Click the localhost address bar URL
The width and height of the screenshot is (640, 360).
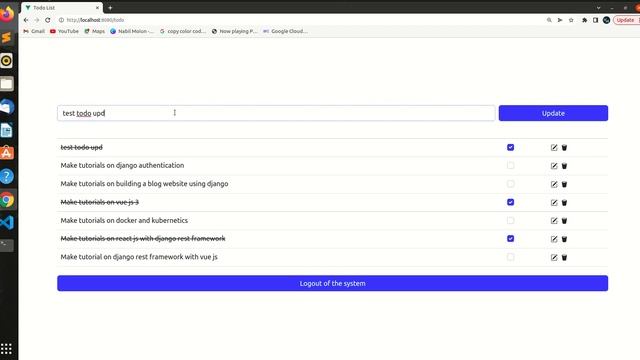tap(95, 20)
